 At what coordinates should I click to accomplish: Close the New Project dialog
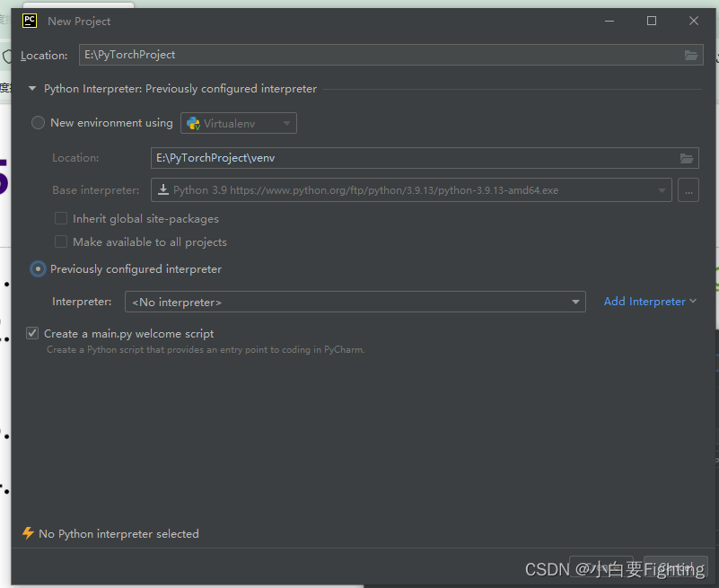pyautogui.click(x=694, y=22)
